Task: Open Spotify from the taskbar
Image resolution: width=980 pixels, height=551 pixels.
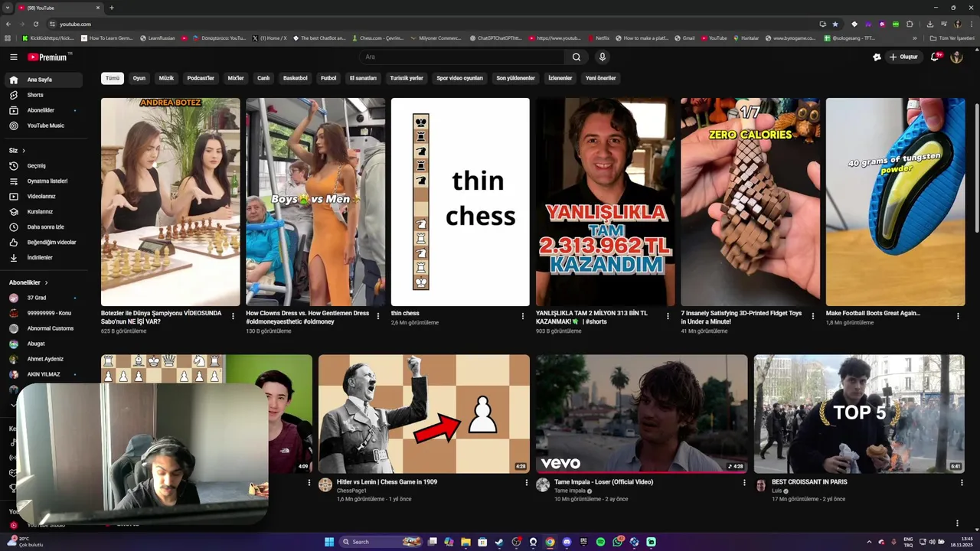Action: [600, 542]
